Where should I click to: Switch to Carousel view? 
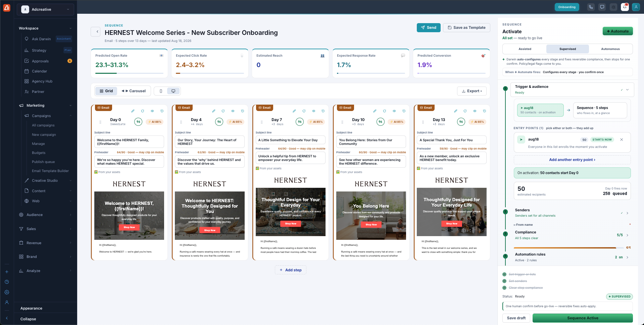pyautogui.click(x=134, y=91)
